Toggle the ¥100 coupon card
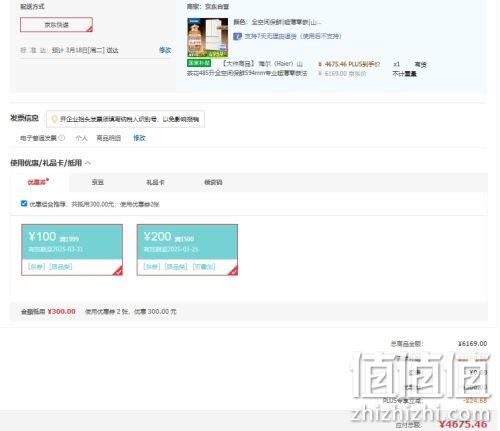Screen dimensions: 500x431 point(72,250)
